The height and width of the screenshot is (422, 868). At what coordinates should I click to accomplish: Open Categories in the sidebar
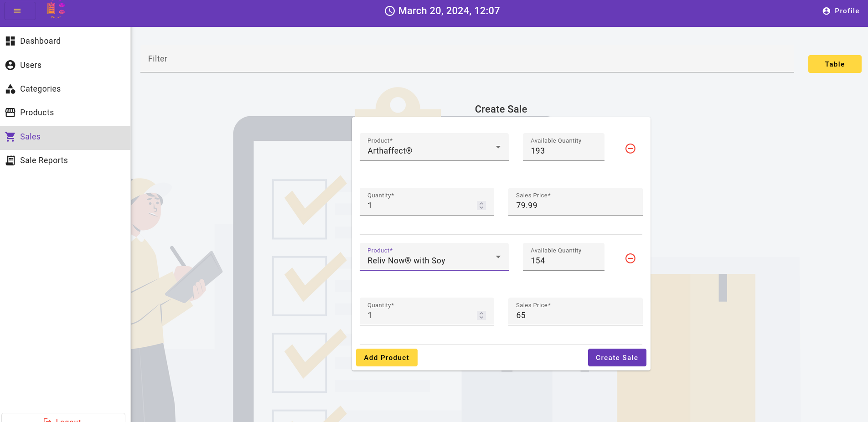(65, 89)
